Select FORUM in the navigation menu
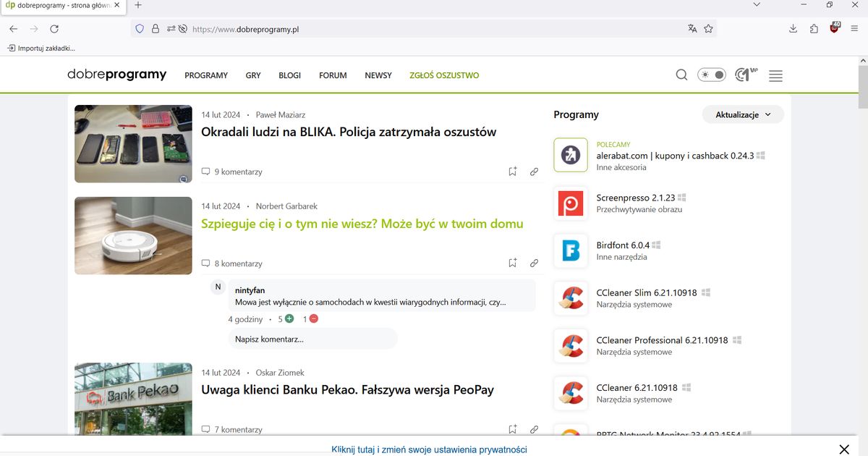This screenshot has height=456, width=868. pos(333,75)
